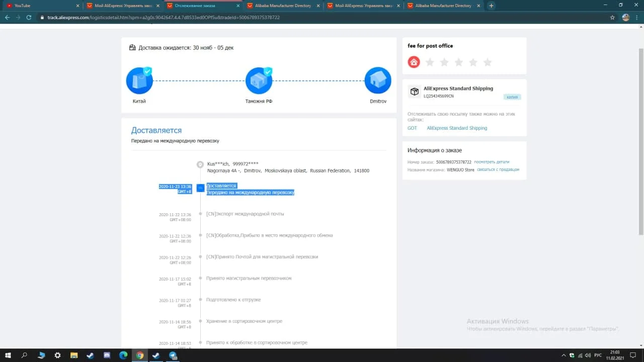Click the Доставляется status heading
The height and width of the screenshot is (362, 644).
tap(156, 130)
